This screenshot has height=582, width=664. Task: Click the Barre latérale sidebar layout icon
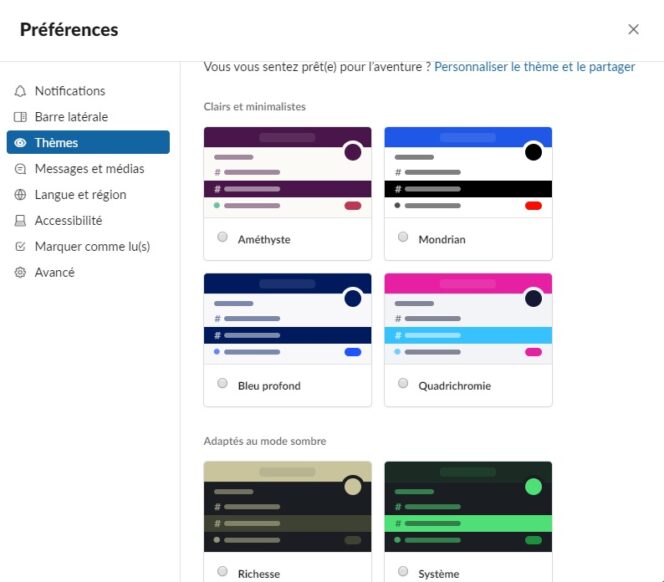(x=20, y=117)
